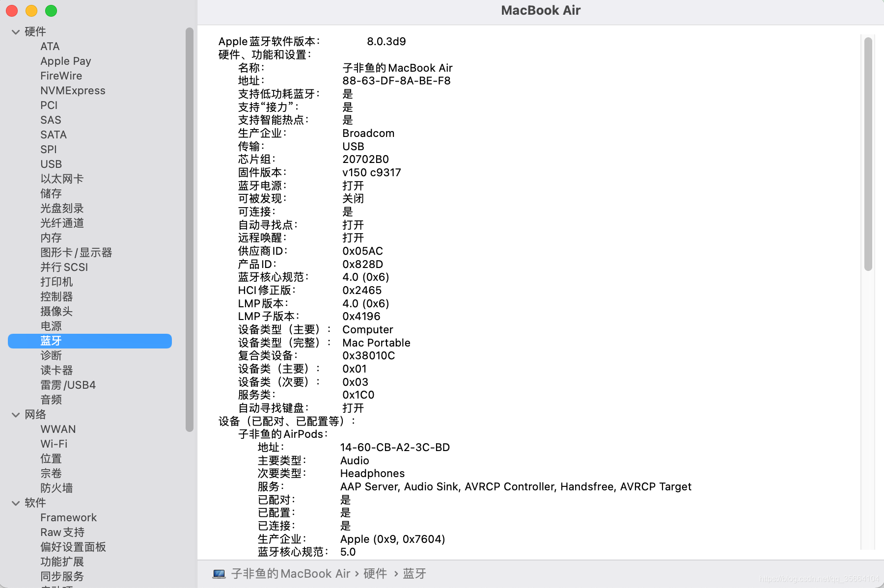
Task: Click the chipset value 20702B0
Action: coord(365,160)
